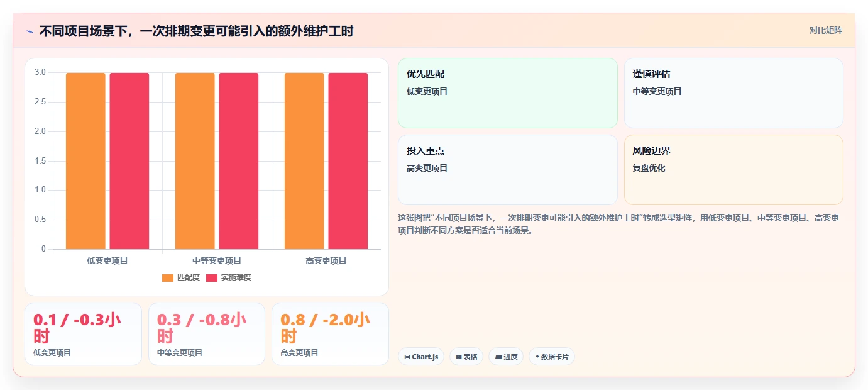This screenshot has height=390, width=868.
Task: Click the 1.5 y-axis tick label
Action: 40,161
